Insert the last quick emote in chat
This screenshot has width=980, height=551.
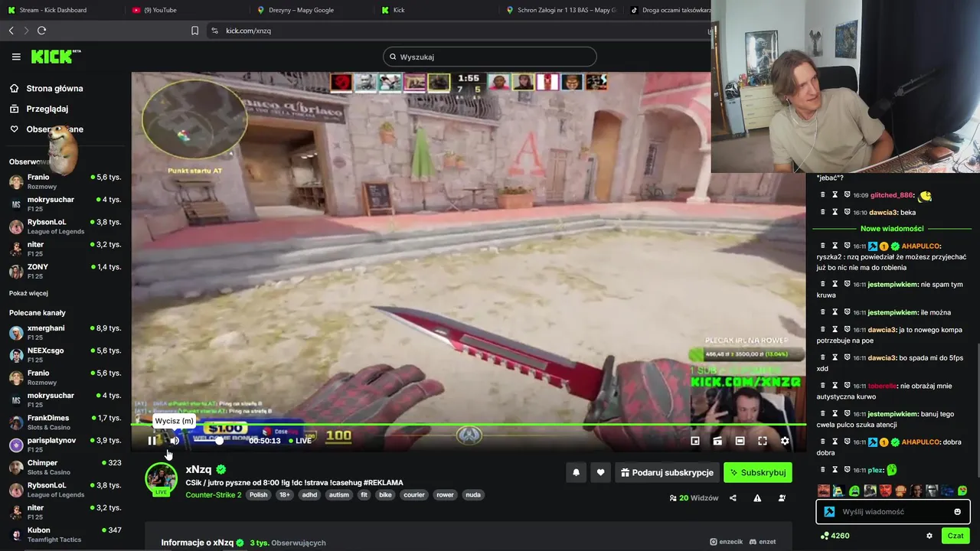coord(962,491)
